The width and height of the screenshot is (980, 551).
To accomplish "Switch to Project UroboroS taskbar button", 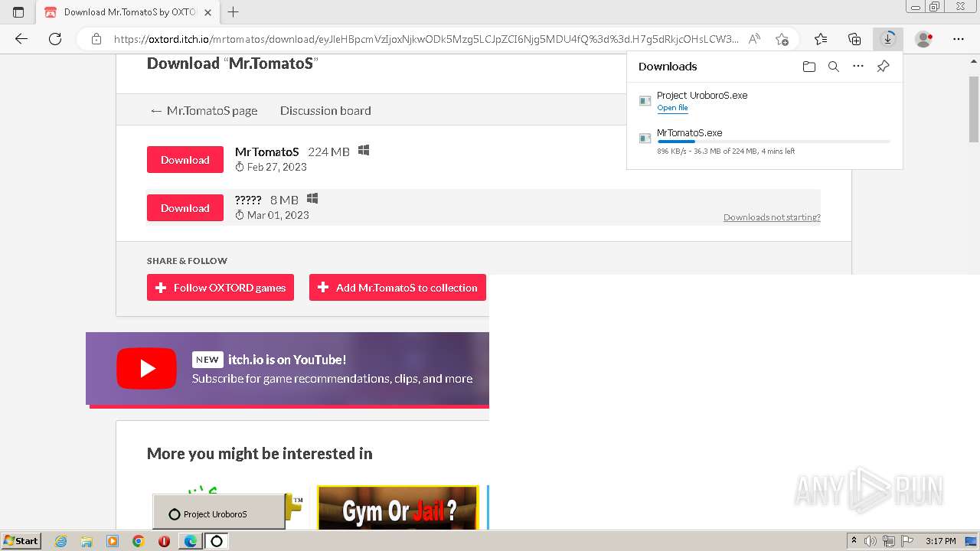I will (217, 541).
